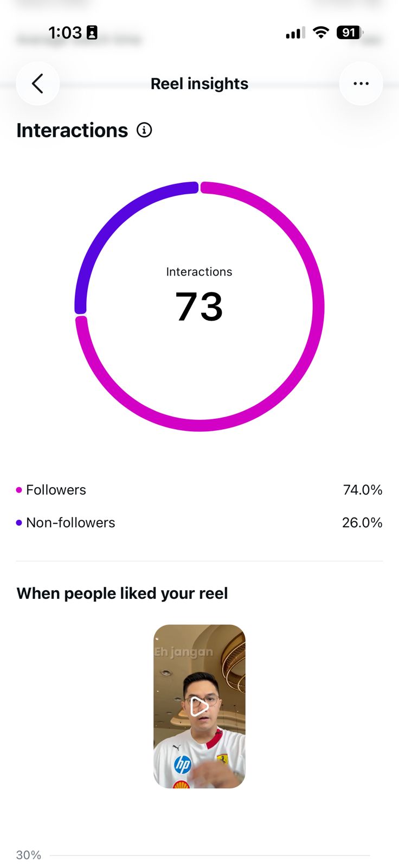Tap the Wi-Fi status icon
Screen dimensions: 399x868
[x=321, y=33]
